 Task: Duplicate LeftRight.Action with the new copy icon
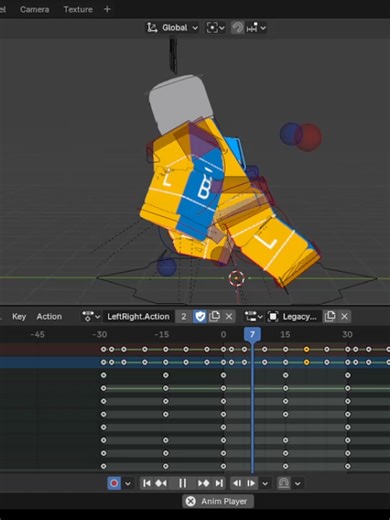click(x=214, y=316)
